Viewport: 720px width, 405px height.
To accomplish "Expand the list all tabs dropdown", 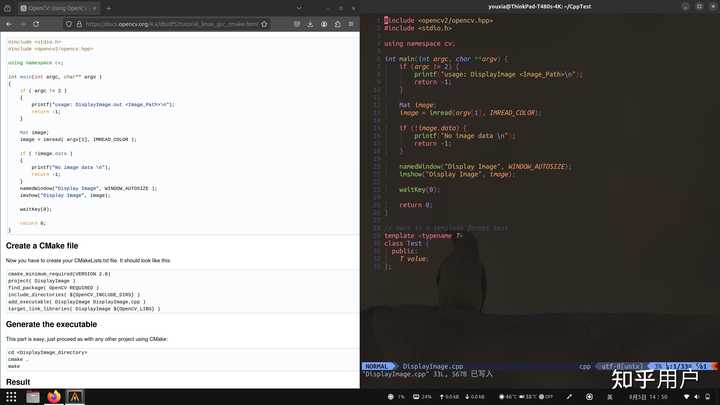I will [299, 8].
